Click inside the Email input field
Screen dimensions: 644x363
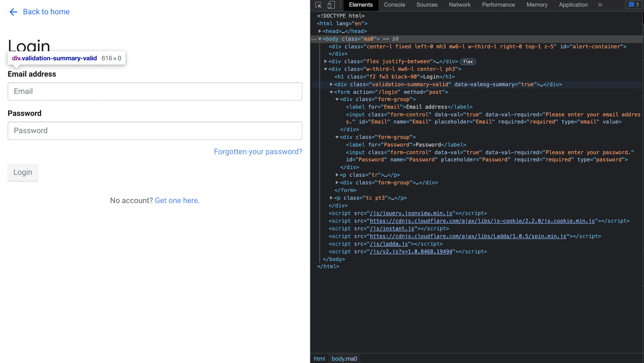click(155, 92)
